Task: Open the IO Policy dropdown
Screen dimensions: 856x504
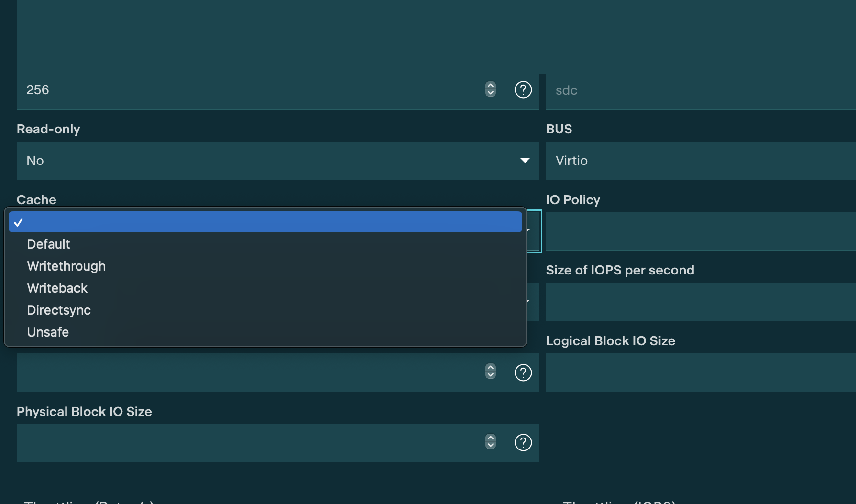Action: (701, 231)
